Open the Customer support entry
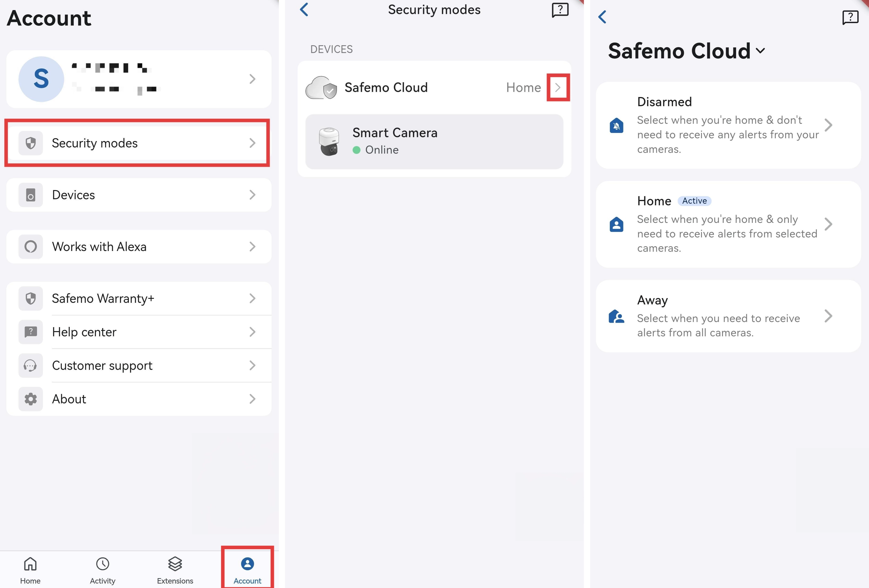The width and height of the screenshot is (869, 588). point(139,366)
